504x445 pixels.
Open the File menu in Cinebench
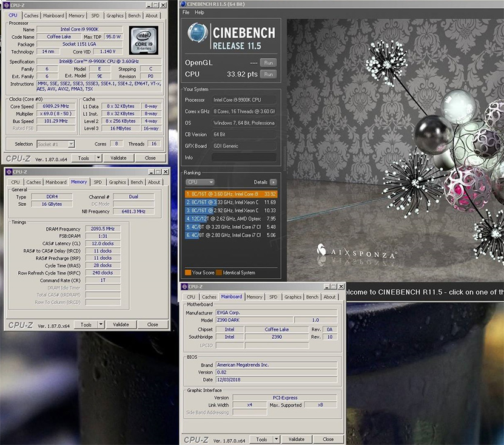click(186, 12)
